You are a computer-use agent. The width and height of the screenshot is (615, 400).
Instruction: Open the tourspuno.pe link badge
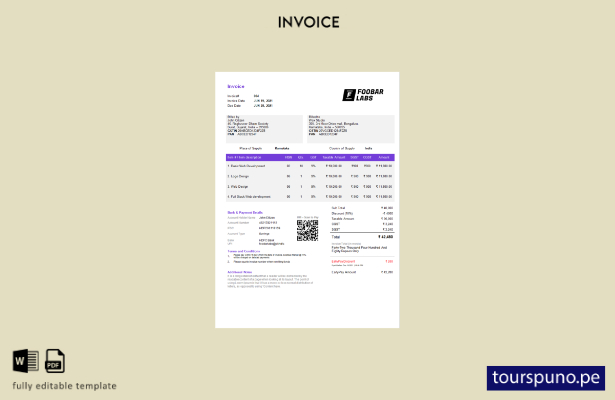[546, 378]
